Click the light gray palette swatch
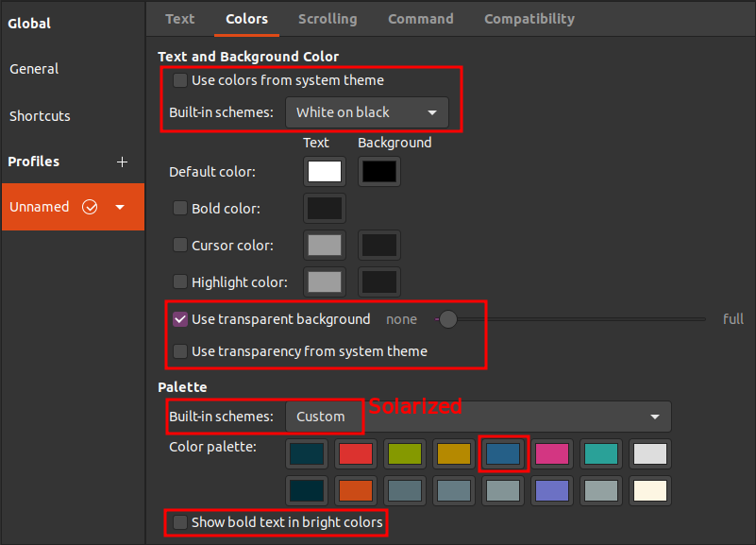Screen dimensions: 756x545 pyautogui.click(x=650, y=453)
